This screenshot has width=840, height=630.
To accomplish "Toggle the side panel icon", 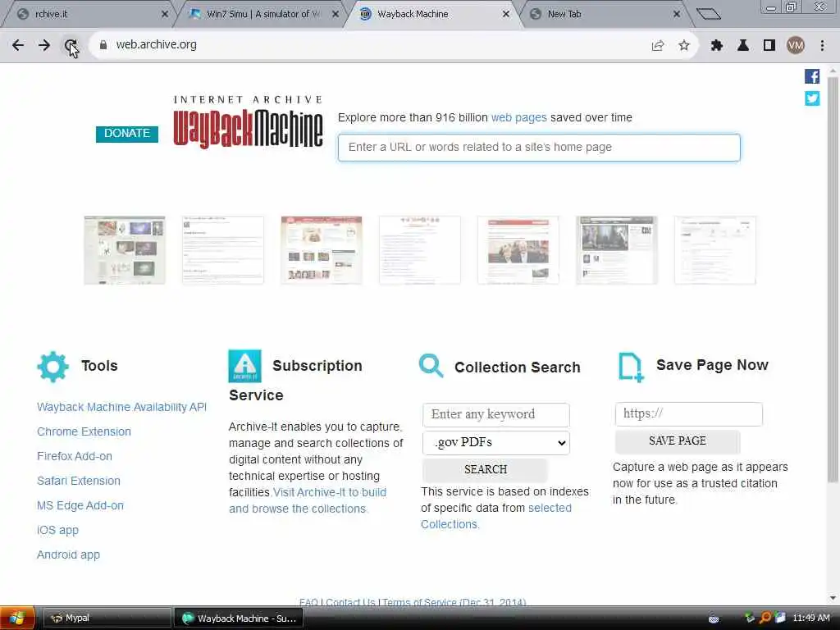I will pos(769,46).
